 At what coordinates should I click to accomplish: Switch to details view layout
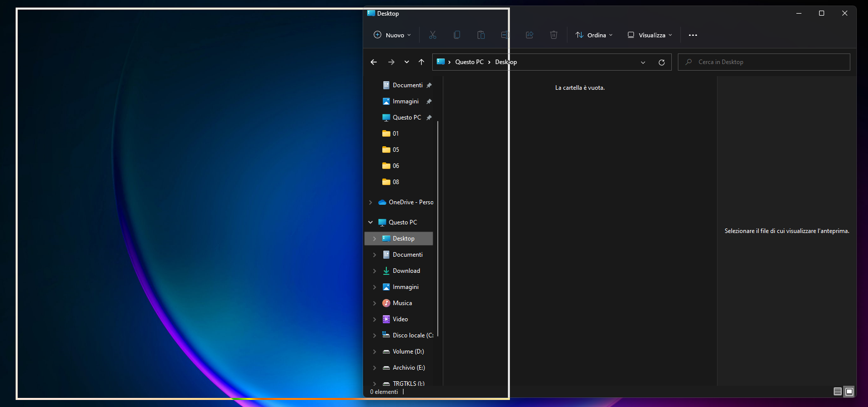(837, 391)
